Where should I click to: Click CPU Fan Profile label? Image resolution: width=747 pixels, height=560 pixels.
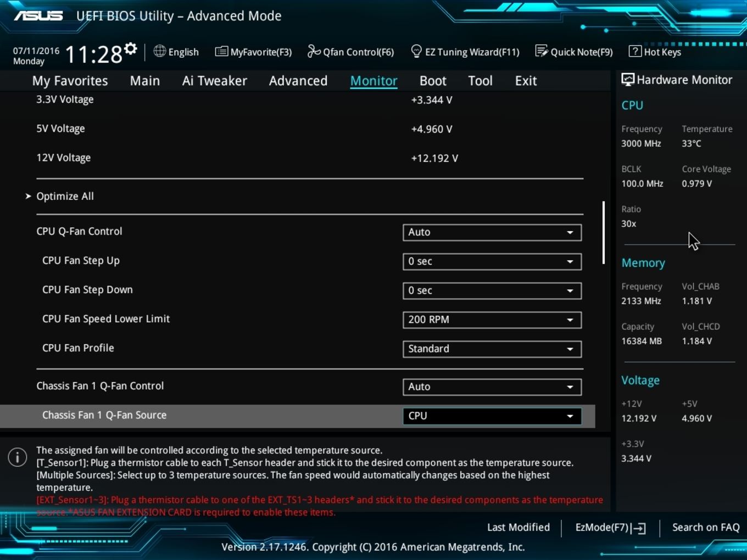coord(78,348)
